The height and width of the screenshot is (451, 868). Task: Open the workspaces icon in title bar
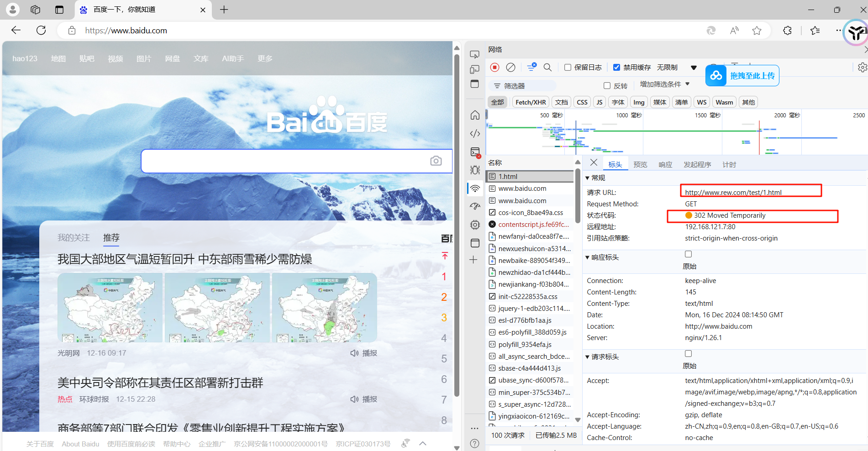36,10
